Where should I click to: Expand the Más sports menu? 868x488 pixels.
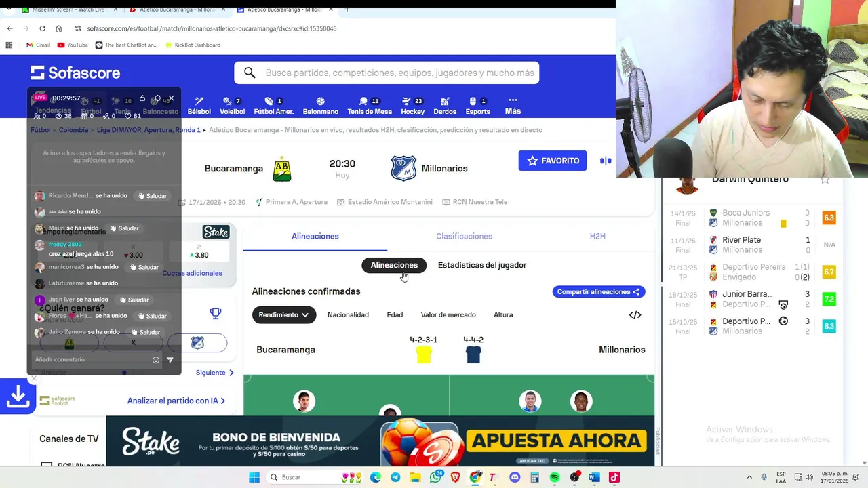513,106
